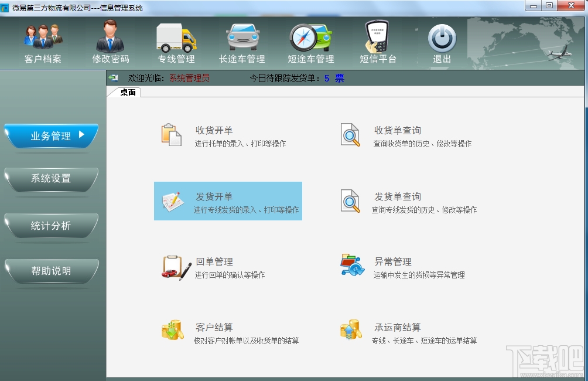Click the 发货开单 pencil note icon

click(173, 202)
